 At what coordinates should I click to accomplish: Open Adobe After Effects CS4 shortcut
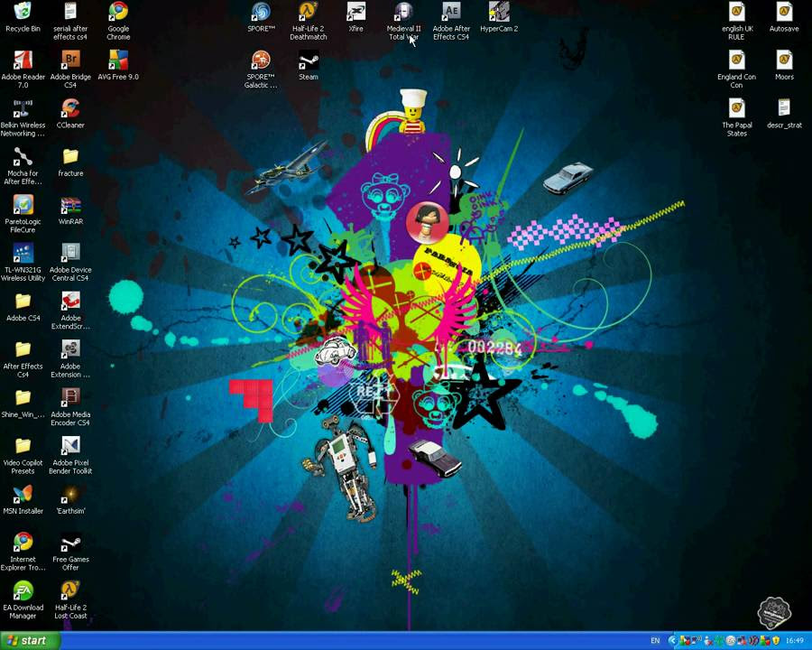coord(451,12)
